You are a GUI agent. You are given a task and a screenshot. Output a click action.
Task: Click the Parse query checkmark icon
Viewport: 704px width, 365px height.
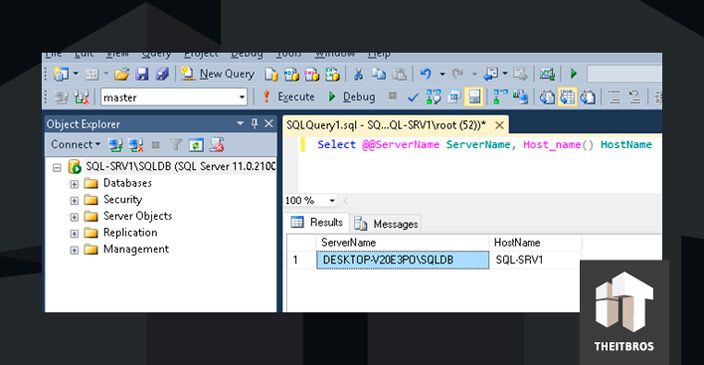coord(413,97)
